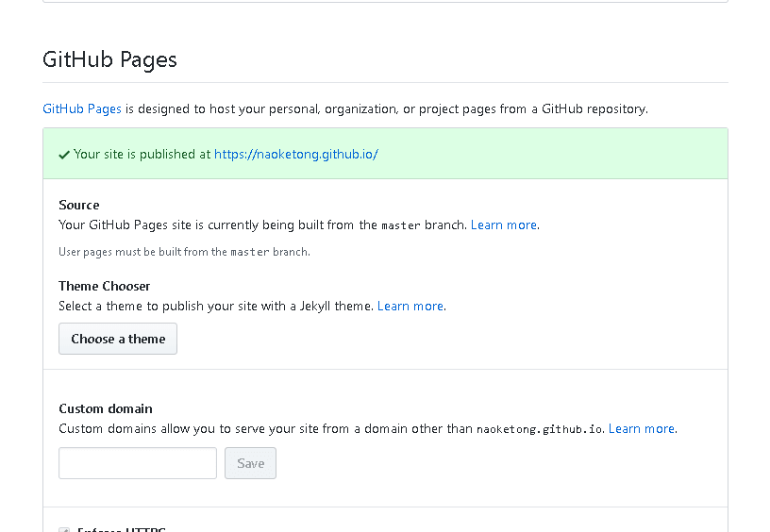Image resolution: width=770 pixels, height=532 pixels.
Task: Click the 'Select a theme to publish' description
Action: [216, 307]
